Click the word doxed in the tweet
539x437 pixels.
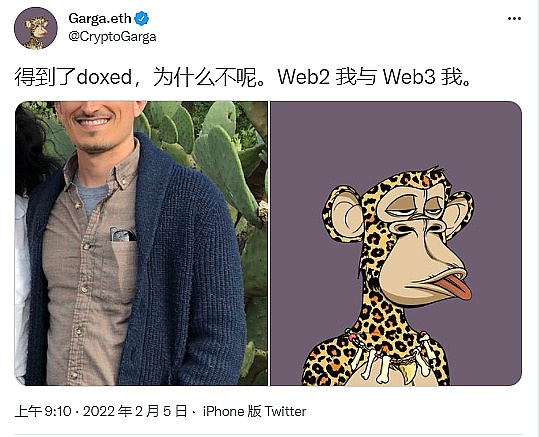pos(104,77)
